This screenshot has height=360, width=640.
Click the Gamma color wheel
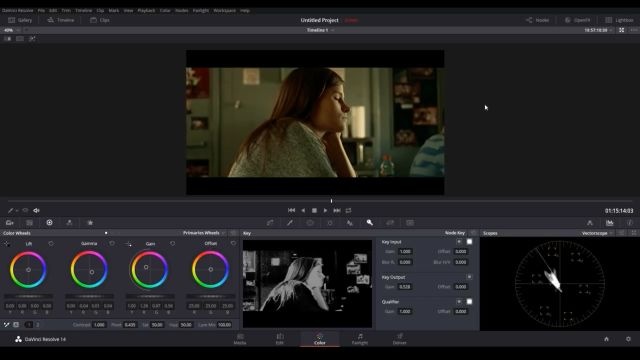point(89,269)
